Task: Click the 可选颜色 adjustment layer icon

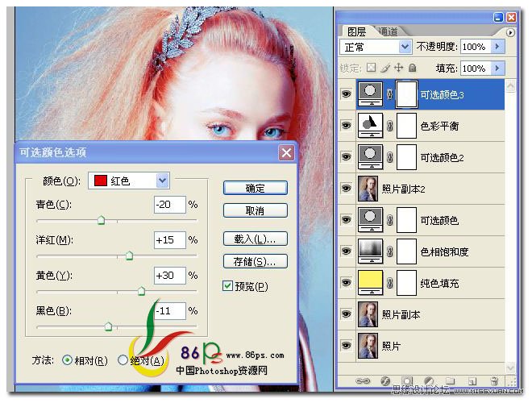Action: [370, 219]
